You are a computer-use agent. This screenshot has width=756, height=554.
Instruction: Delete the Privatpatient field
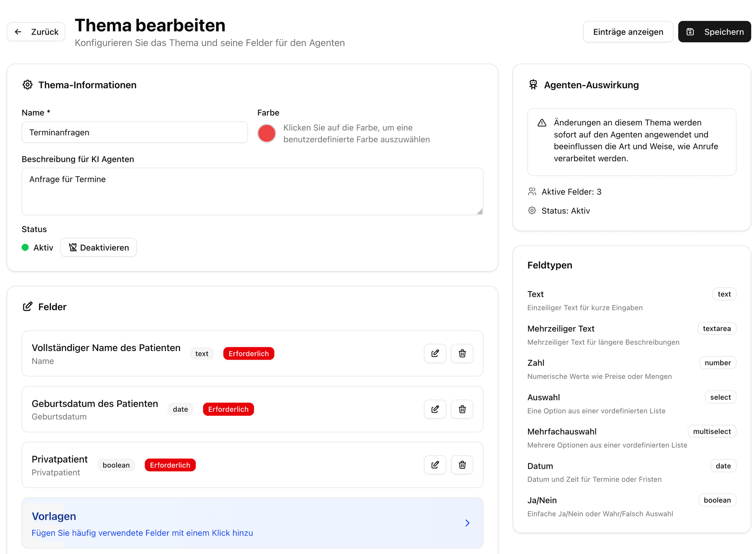(462, 465)
